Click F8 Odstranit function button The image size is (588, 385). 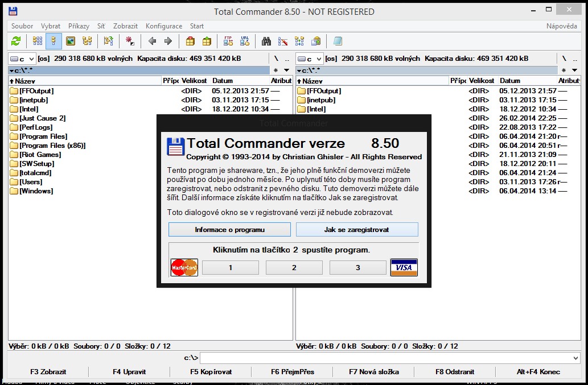point(455,372)
